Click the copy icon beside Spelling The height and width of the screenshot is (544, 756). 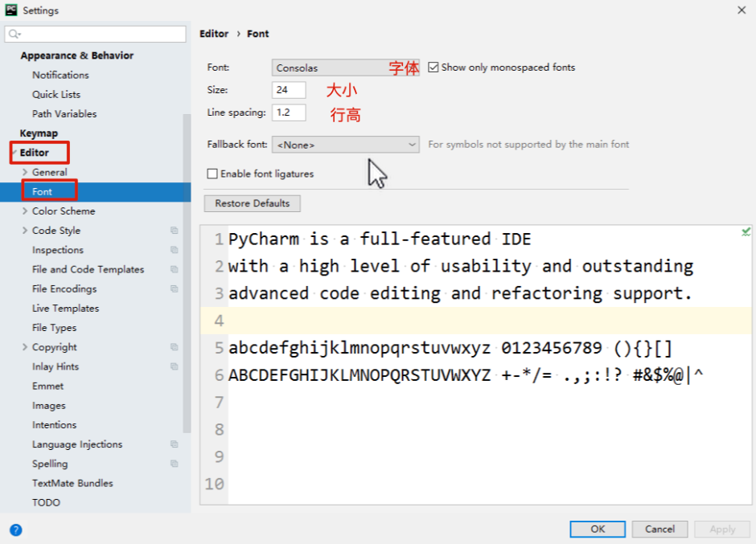point(174,464)
